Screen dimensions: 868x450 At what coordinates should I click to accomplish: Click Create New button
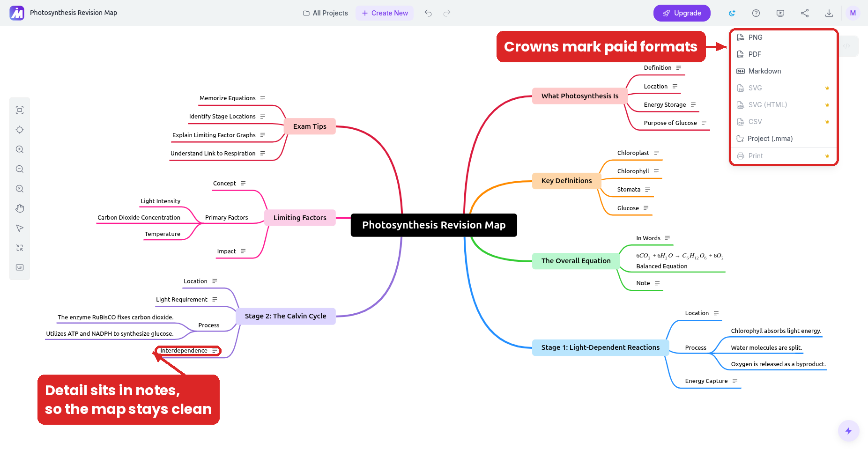tap(385, 13)
